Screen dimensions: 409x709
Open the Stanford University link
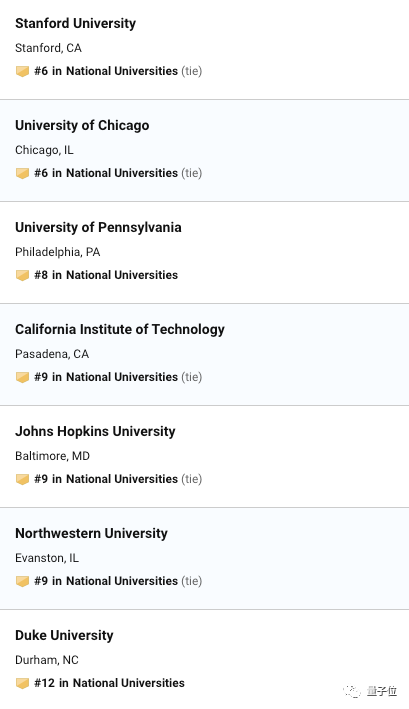(x=75, y=24)
